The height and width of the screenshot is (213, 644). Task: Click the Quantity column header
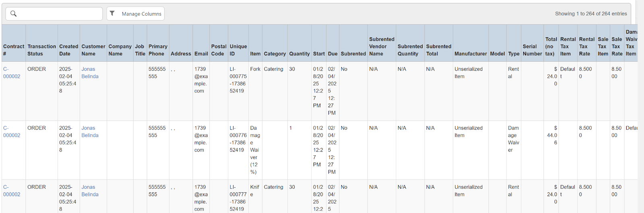299,54
